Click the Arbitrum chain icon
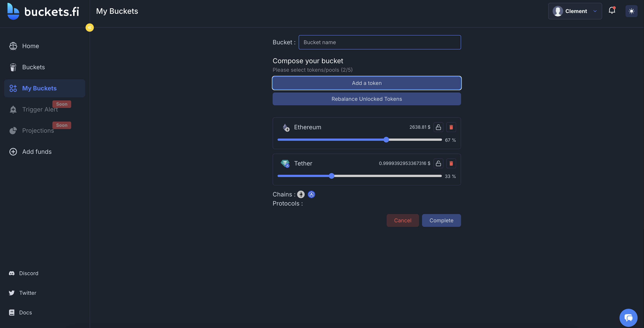This screenshot has height=328, width=644. click(311, 194)
